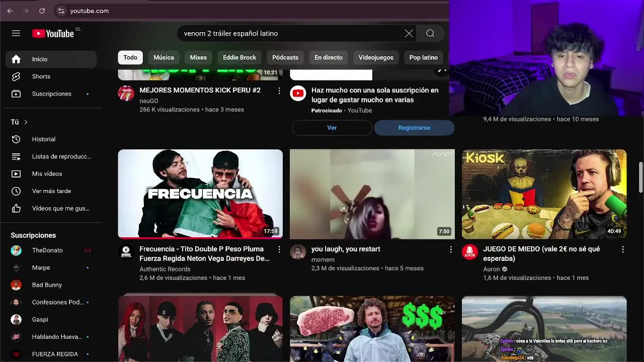Open Authentic Records channel name

[165, 269]
